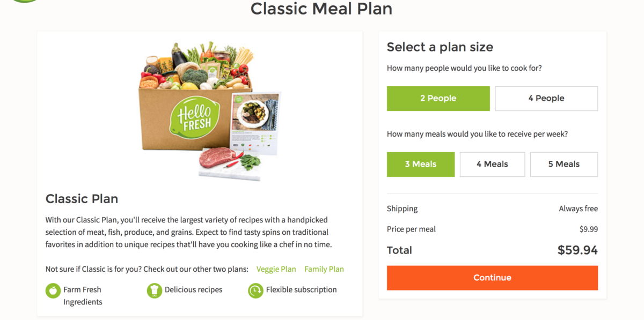
Task: Open the Veggie Plan link
Action: pos(276,269)
